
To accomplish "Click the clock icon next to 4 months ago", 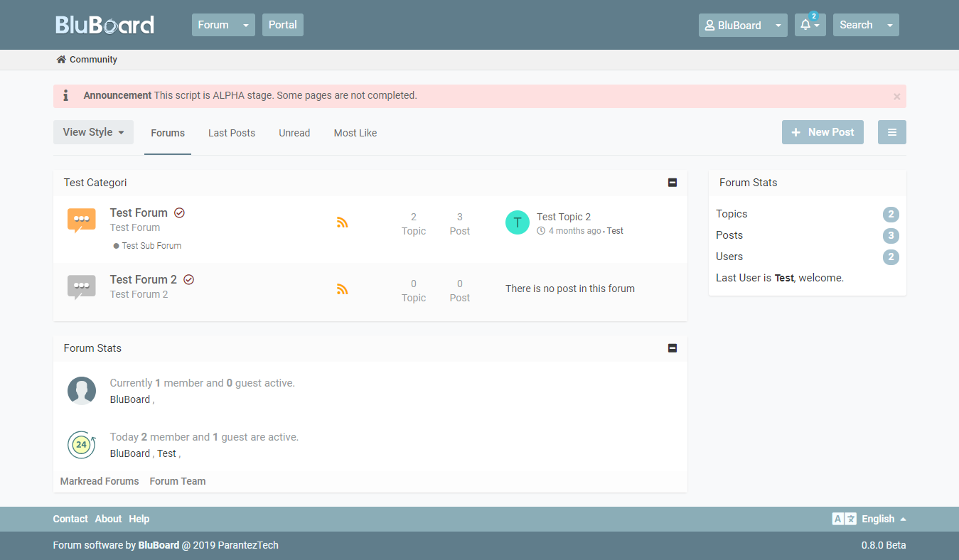I will point(541,231).
